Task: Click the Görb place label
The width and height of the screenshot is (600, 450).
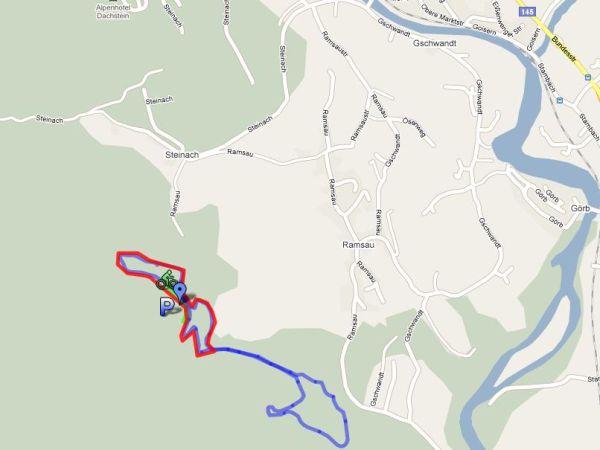Action: pyautogui.click(x=580, y=209)
